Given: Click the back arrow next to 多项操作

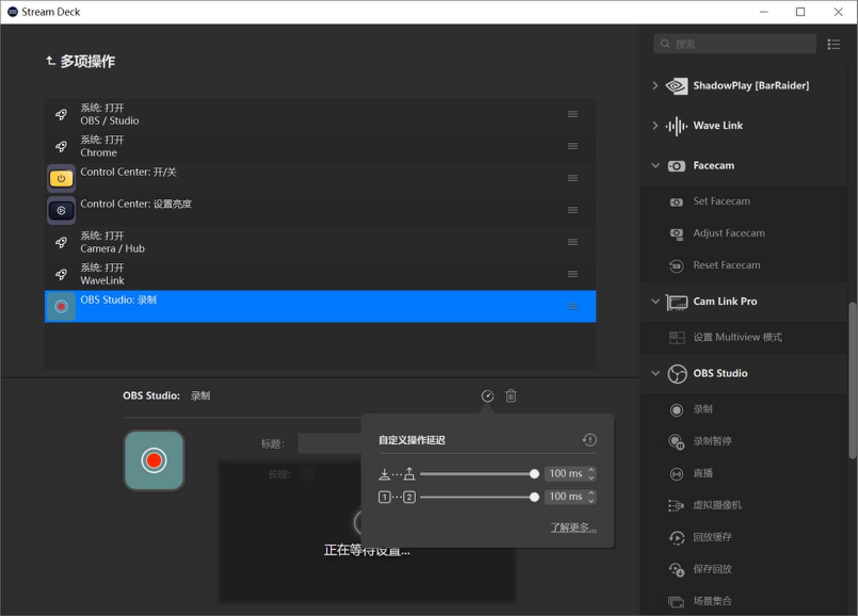Looking at the screenshot, I should pyautogui.click(x=50, y=60).
